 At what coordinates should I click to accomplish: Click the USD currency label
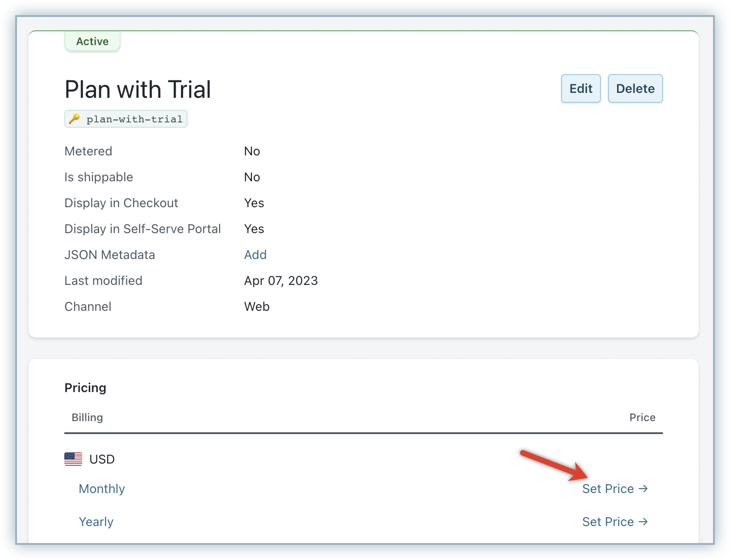(102, 459)
